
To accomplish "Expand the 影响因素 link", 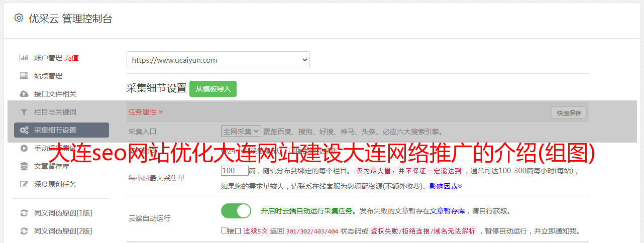I will [446, 186].
